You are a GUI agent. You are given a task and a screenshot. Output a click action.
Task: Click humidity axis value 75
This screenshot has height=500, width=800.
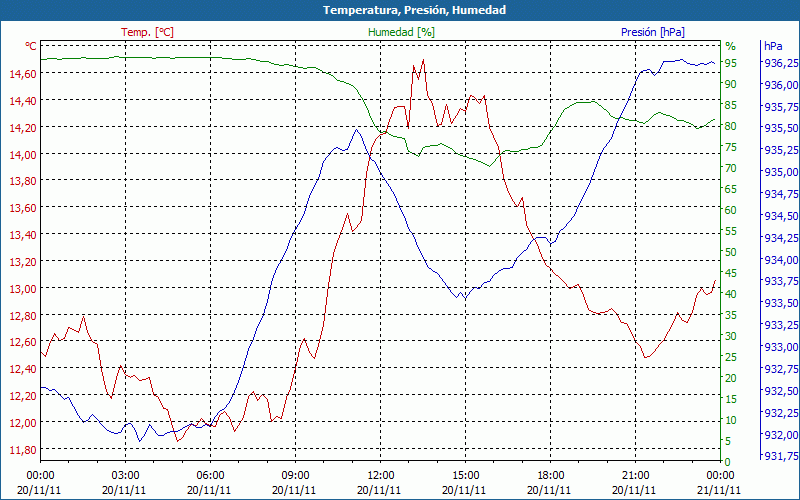731,147
